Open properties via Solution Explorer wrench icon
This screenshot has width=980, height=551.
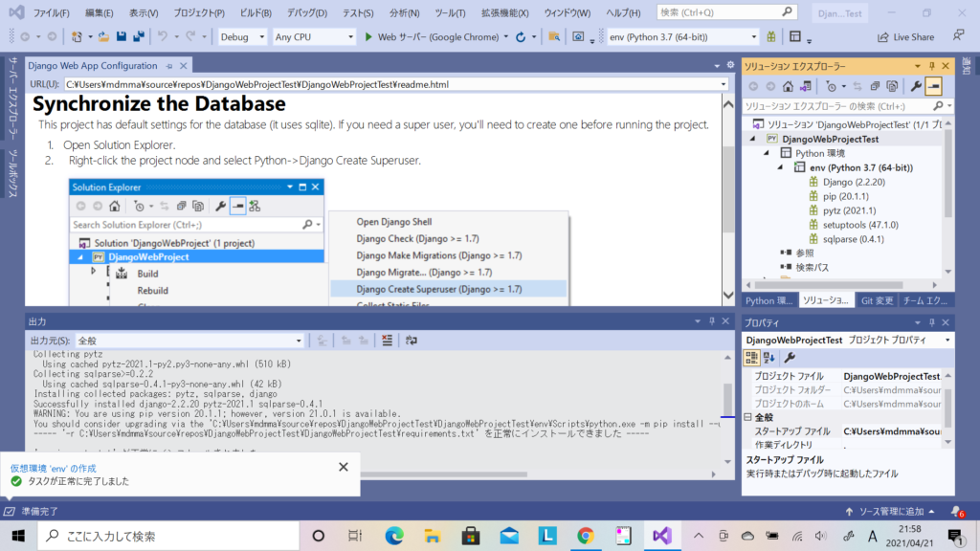pos(916,86)
